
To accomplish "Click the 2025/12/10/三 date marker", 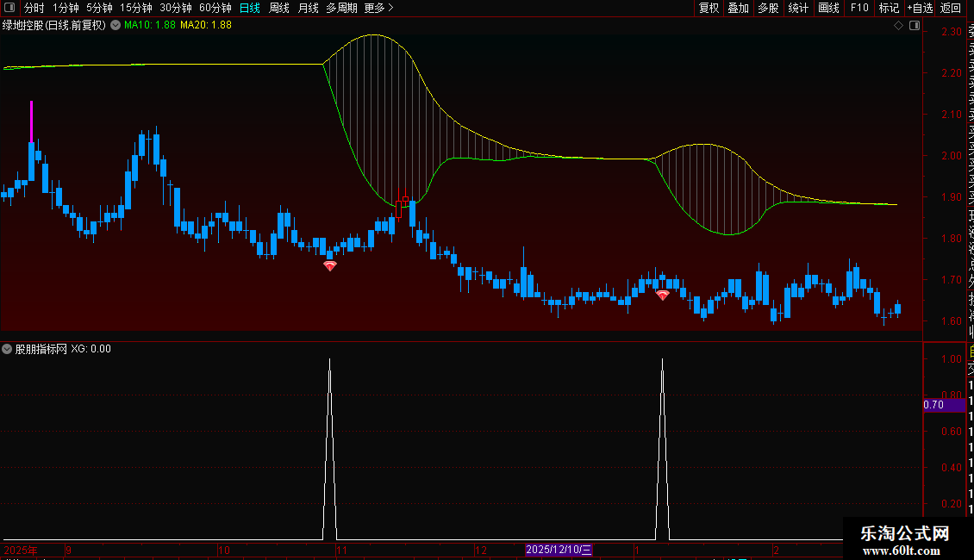I will [x=559, y=550].
